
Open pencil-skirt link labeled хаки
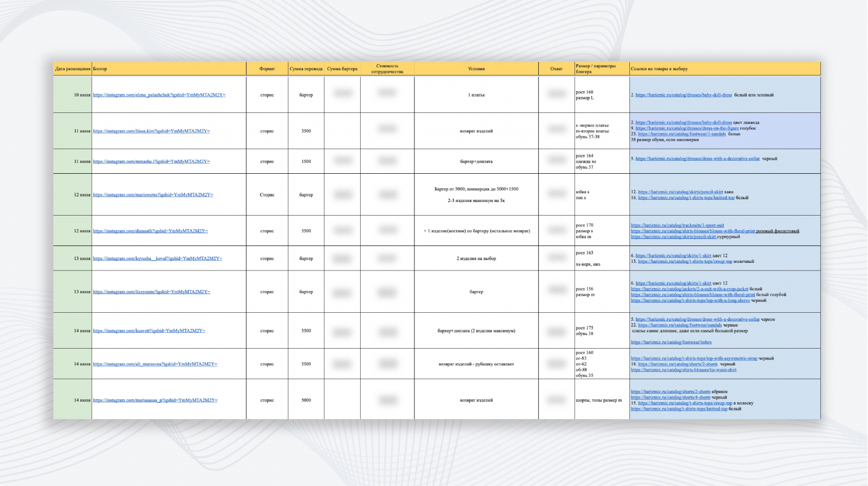pos(680,192)
